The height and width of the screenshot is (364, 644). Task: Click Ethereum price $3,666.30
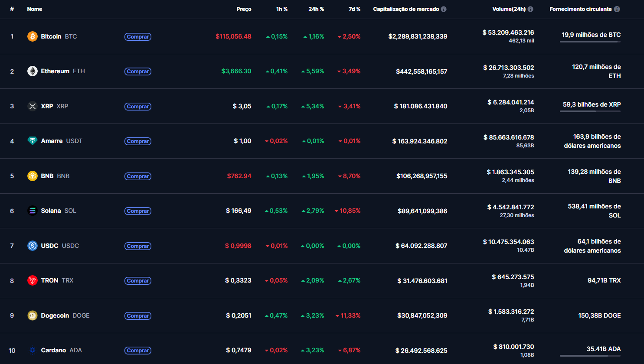236,71
